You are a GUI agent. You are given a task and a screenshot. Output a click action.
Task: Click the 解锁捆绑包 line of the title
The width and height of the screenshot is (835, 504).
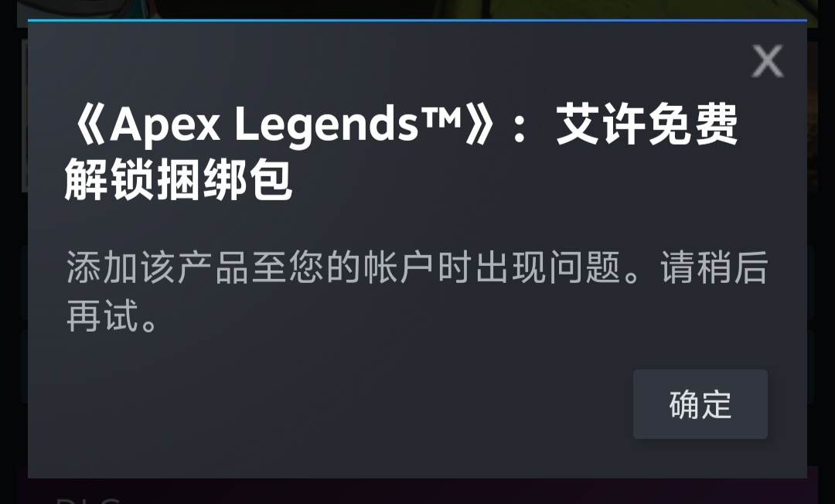(x=179, y=179)
